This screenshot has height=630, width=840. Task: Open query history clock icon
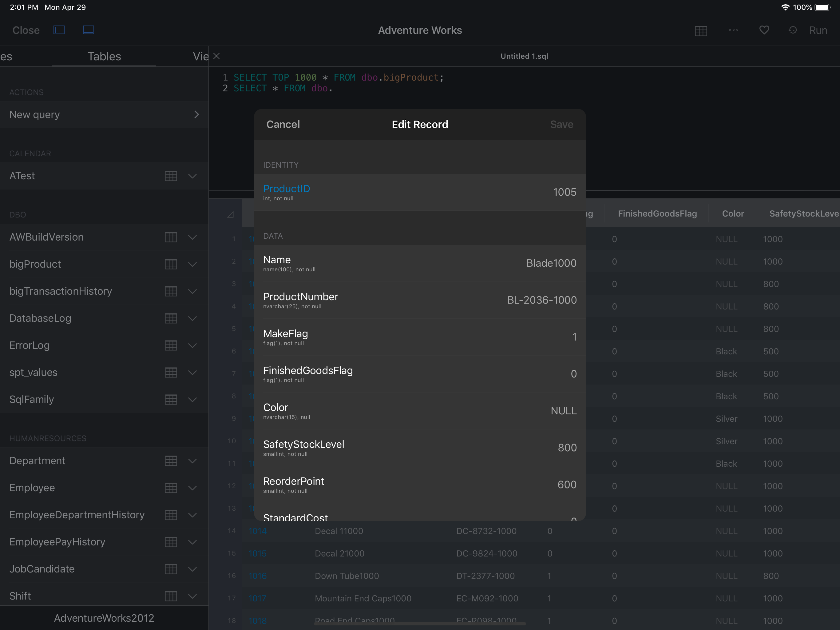[x=793, y=30]
